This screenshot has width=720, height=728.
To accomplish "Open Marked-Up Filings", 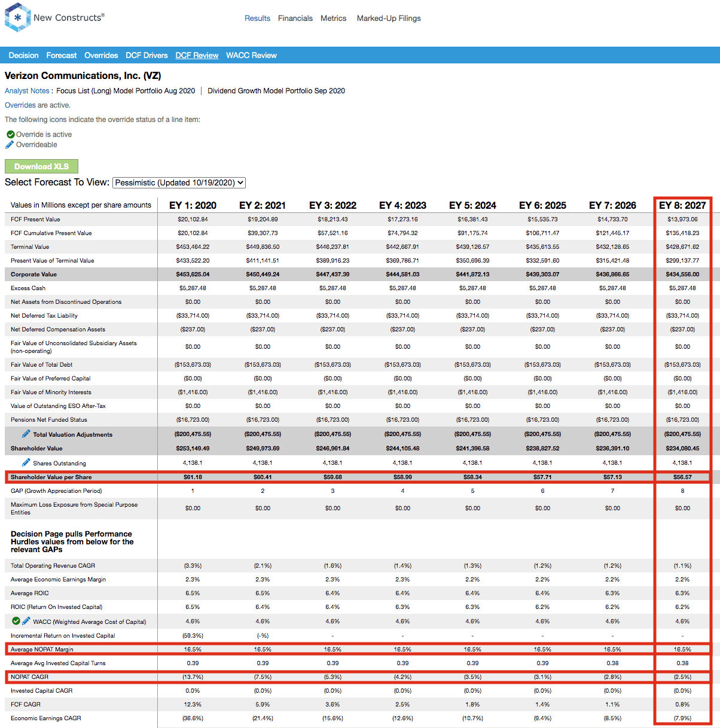I will 389,19.
